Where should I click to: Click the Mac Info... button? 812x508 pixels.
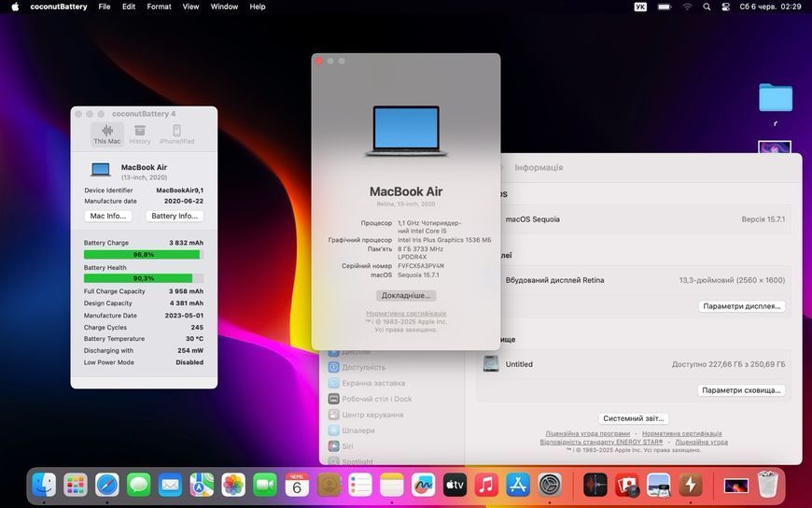107,216
